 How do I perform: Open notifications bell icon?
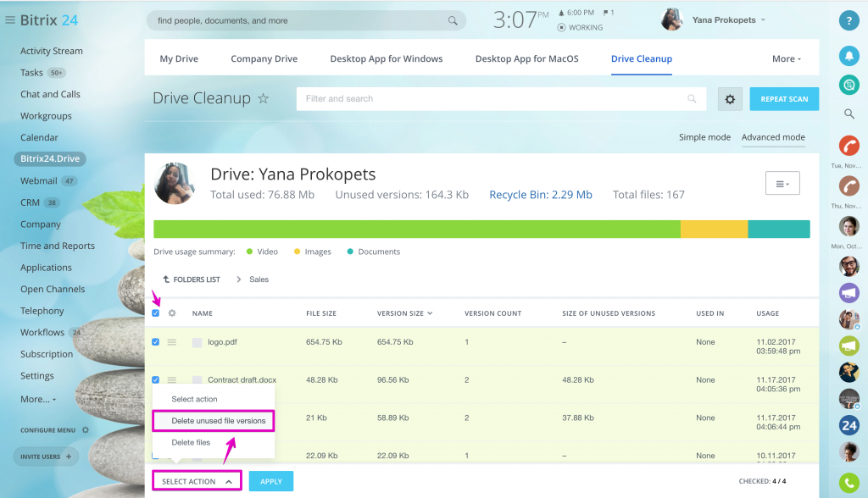tap(849, 55)
